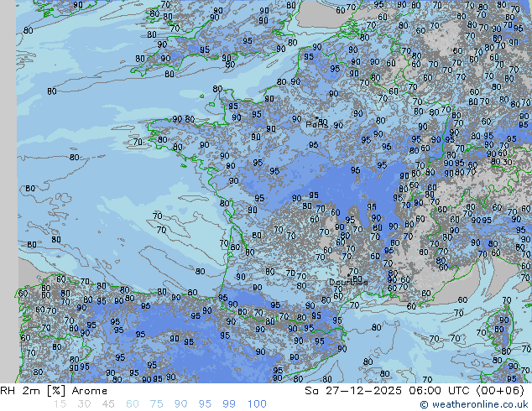Click the '(00+06)' forecast offset text
532x411 pixels.
[500, 391]
